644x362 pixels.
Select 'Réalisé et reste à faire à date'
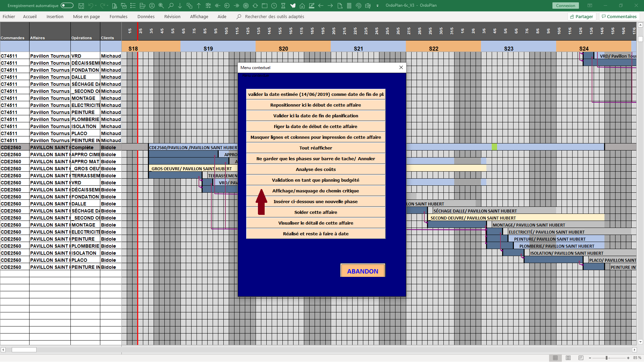[316, 234]
